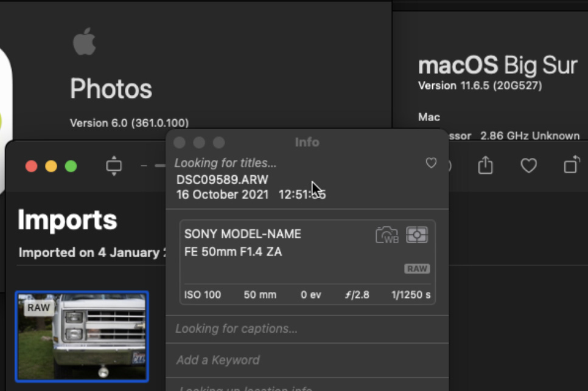Screen dimensions: 588x391
Task: Favorite photo using Photos toolbar heart
Action: pos(529,165)
